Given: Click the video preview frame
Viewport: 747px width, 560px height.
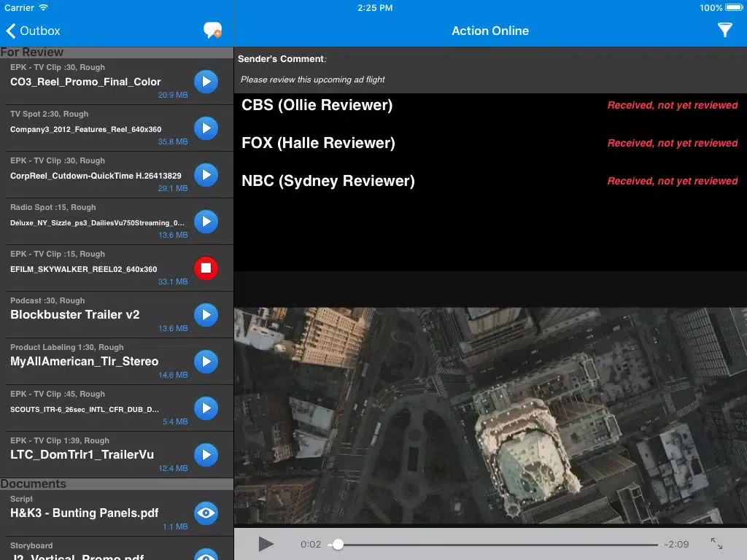Looking at the screenshot, I should pos(490,416).
